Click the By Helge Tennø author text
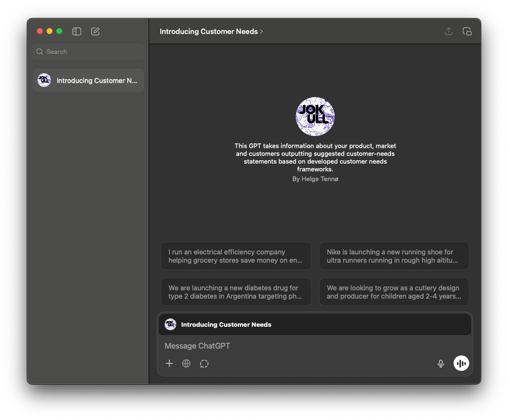Image resolution: width=508 pixels, height=420 pixels. click(315, 179)
